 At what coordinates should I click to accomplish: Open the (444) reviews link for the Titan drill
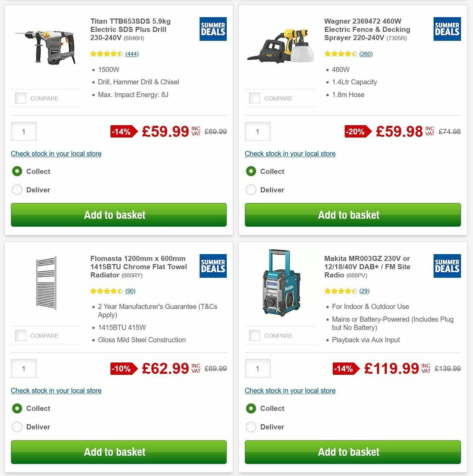click(132, 54)
